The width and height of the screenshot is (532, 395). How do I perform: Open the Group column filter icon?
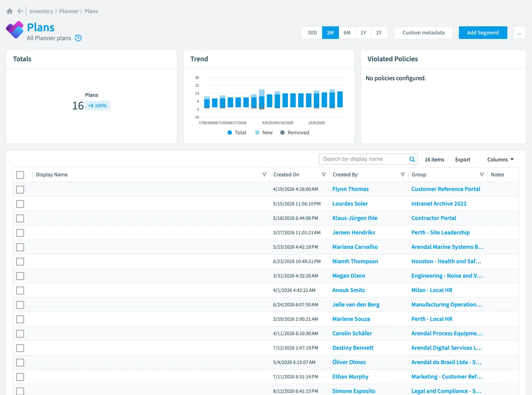481,175
